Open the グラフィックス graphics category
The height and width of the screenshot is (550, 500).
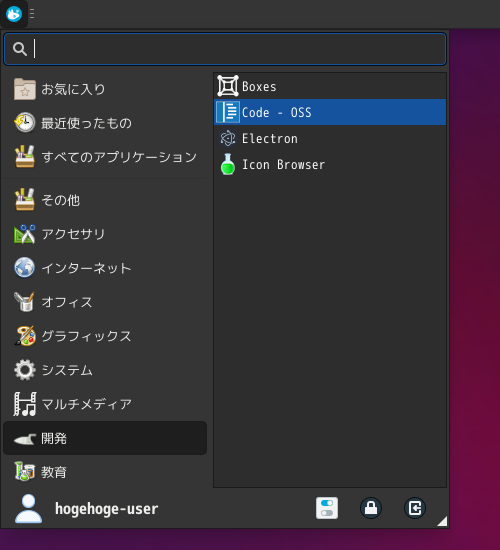pos(105,336)
